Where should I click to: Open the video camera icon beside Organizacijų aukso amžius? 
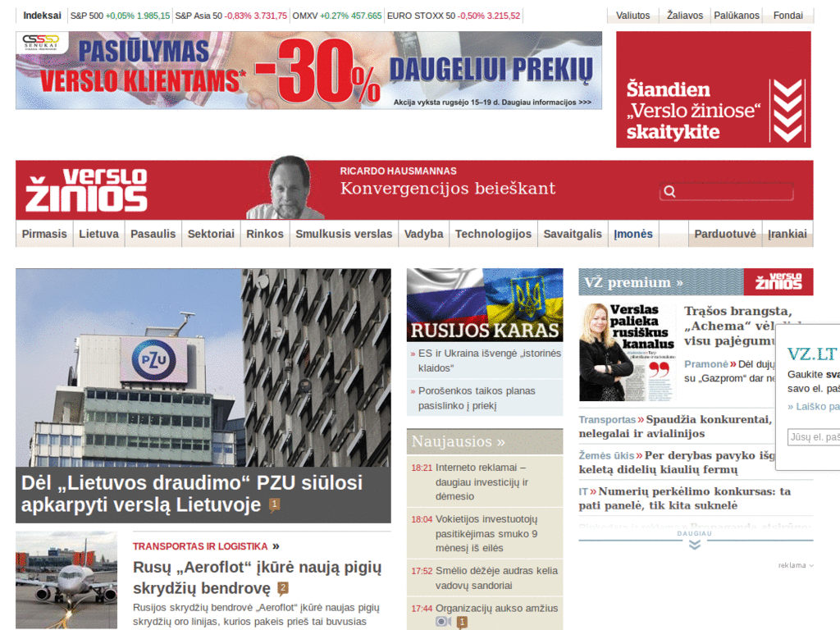(x=442, y=621)
